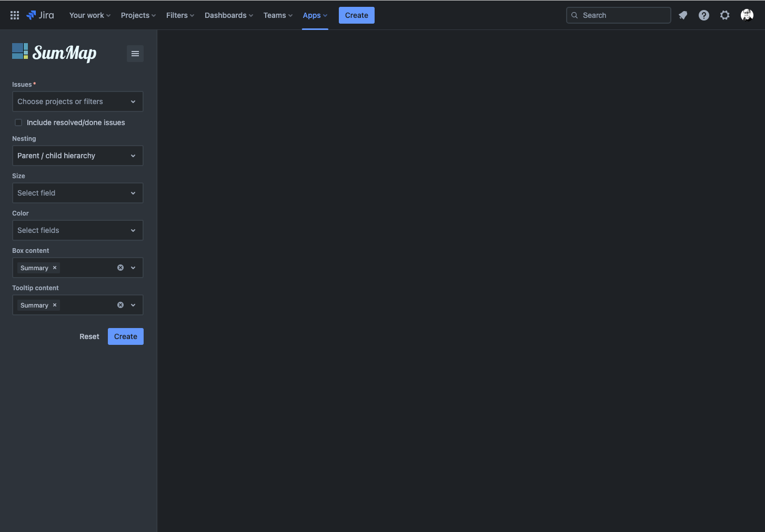Clear all Box content values
765x532 pixels.
pyautogui.click(x=120, y=268)
